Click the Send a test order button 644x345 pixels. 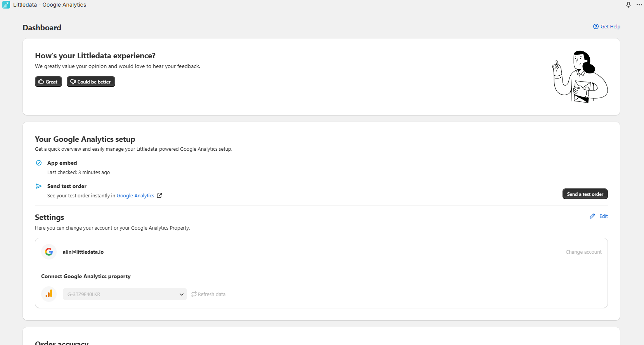(x=585, y=194)
